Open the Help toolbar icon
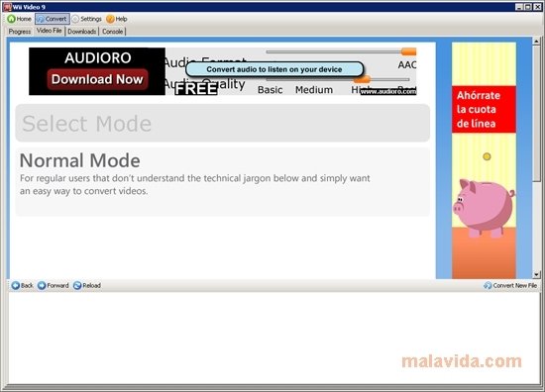 [x=110, y=19]
